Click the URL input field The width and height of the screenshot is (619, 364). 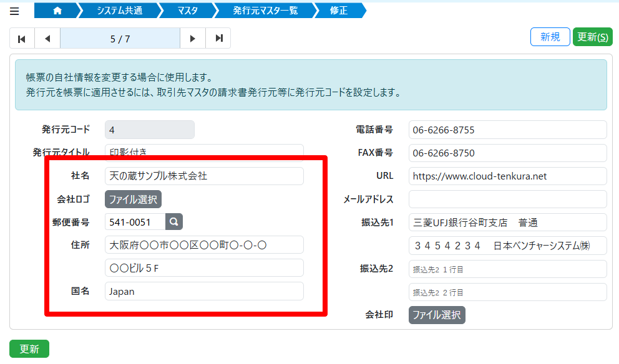tap(507, 176)
